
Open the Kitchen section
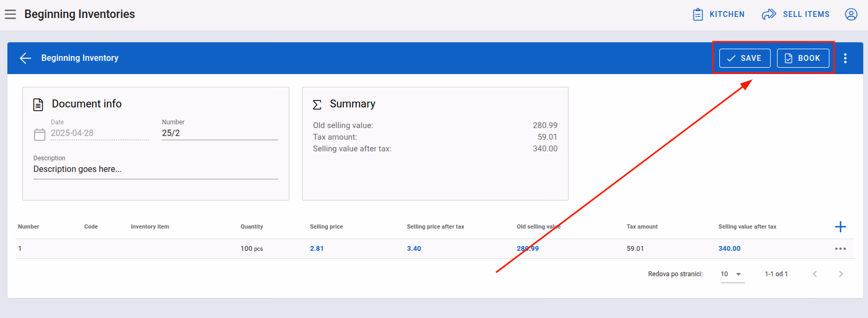[x=719, y=14]
